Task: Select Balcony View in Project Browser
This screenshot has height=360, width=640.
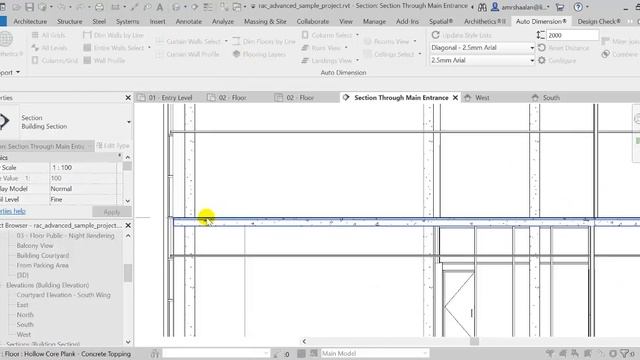Action: [x=35, y=245]
